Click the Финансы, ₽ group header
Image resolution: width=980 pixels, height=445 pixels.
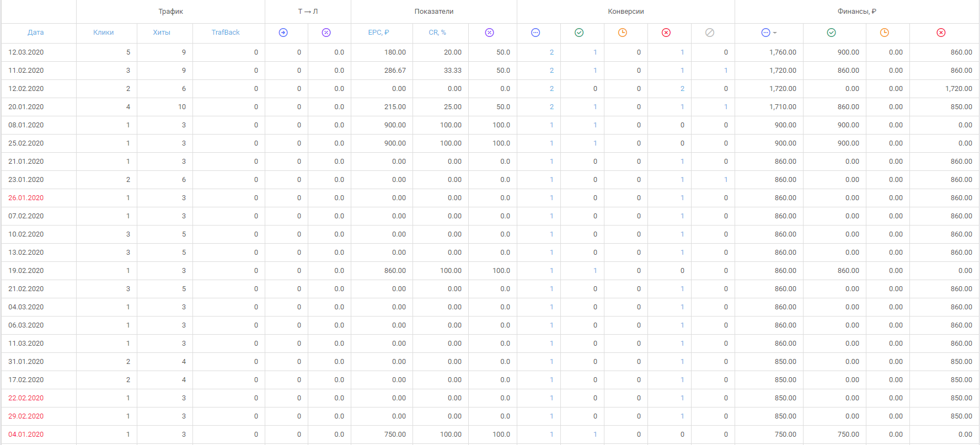pyautogui.click(x=857, y=12)
